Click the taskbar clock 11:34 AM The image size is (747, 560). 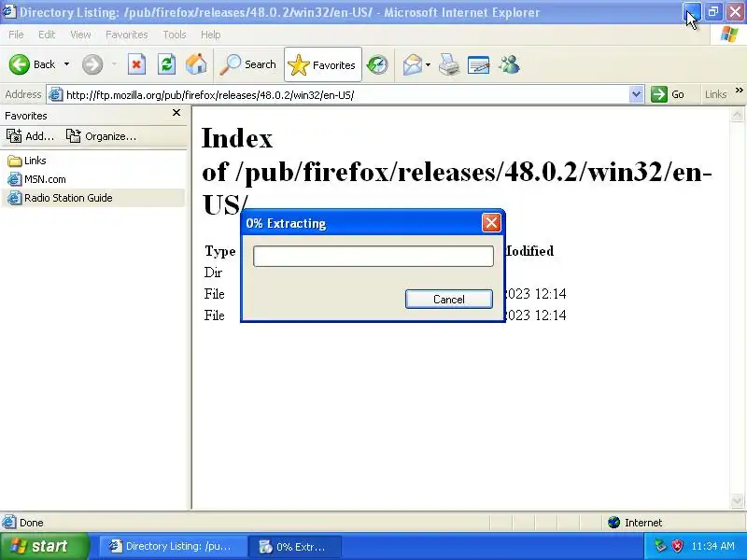712,546
